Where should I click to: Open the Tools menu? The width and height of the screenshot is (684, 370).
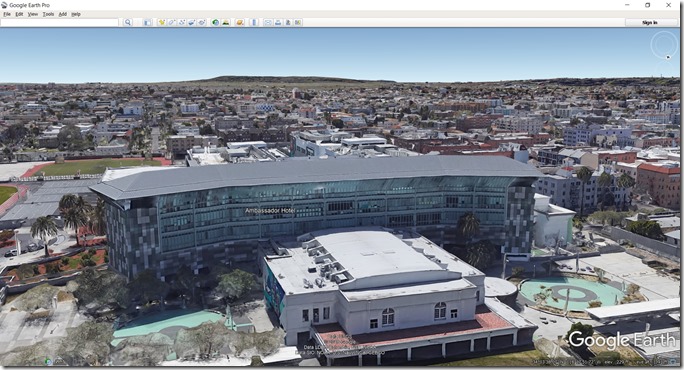coord(48,14)
